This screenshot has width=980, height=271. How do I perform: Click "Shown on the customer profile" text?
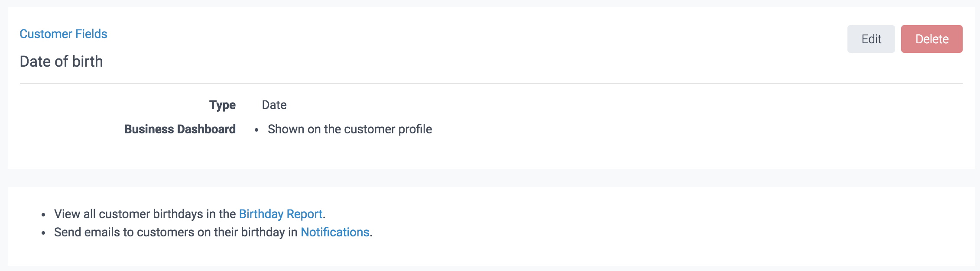pyautogui.click(x=350, y=129)
